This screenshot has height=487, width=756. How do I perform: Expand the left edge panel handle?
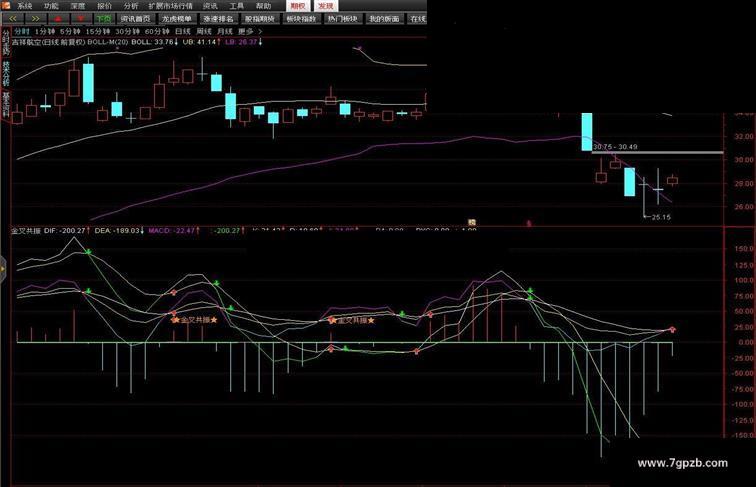pos(3,269)
